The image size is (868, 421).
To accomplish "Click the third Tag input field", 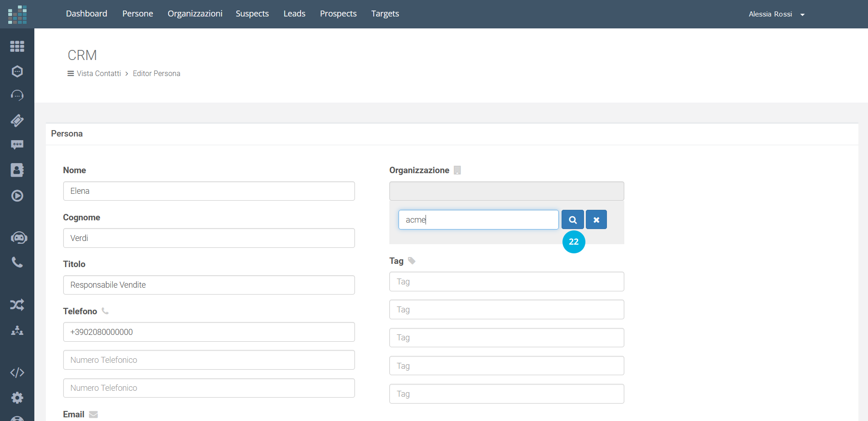I will coord(507,338).
